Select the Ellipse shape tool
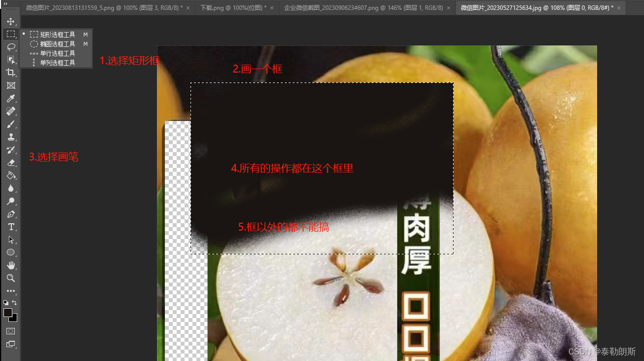The height and width of the screenshot is (361, 644). click(x=11, y=252)
